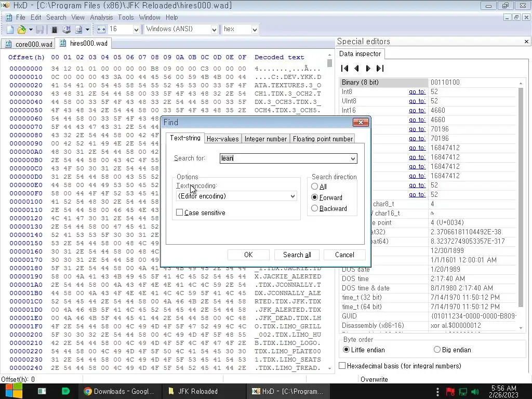Click the Windows Start button
Screen dimensions: 532x399
pos(14,391)
